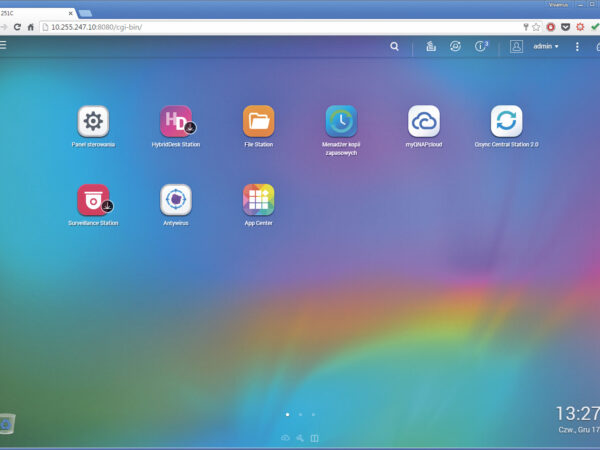Launch myQNAPcloud

(424, 122)
